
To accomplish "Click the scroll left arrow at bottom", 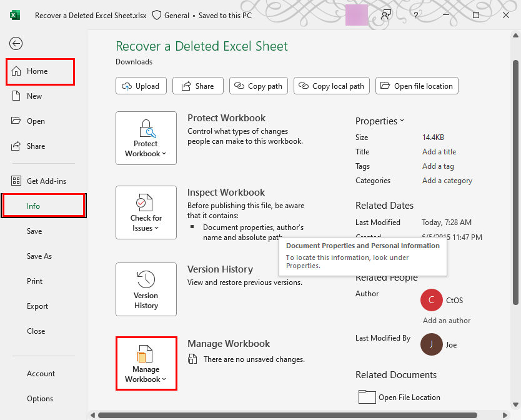I will point(92,415).
